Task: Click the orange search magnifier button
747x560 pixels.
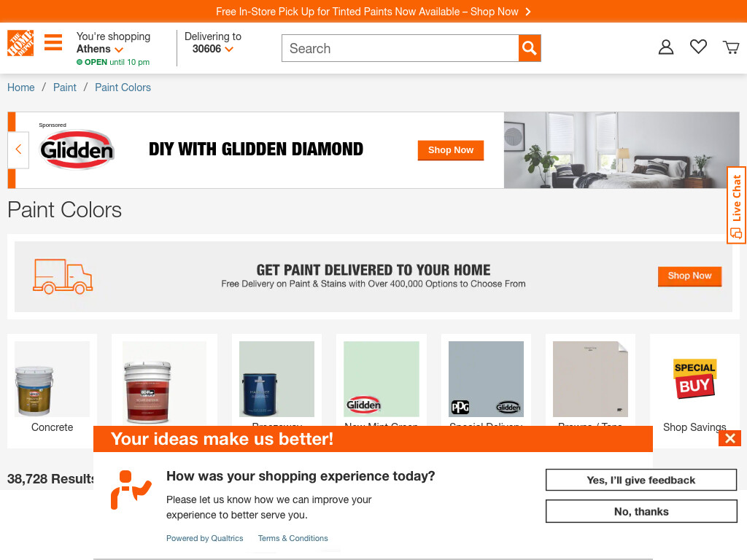Action: pos(530,48)
